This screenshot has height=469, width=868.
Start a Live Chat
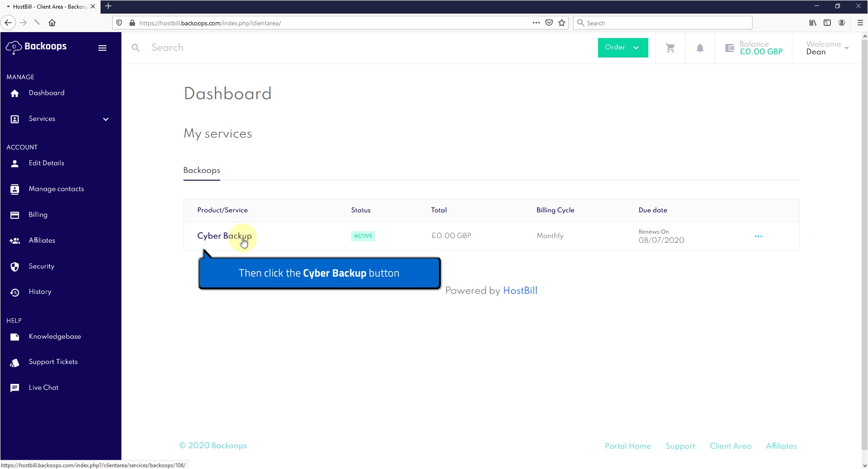coord(43,388)
